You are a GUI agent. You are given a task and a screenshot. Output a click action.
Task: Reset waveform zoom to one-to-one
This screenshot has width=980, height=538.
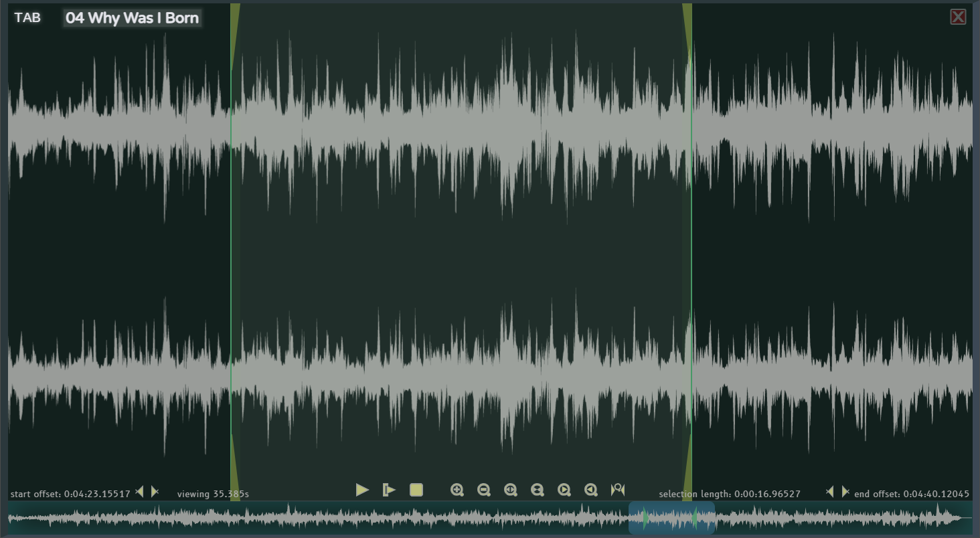click(510, 490)
